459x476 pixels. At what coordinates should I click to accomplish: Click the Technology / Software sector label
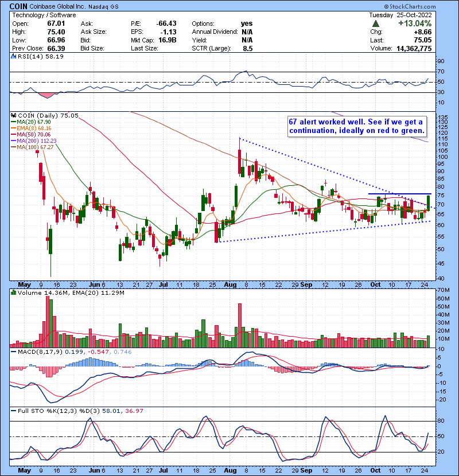click(x=44, y=15)
